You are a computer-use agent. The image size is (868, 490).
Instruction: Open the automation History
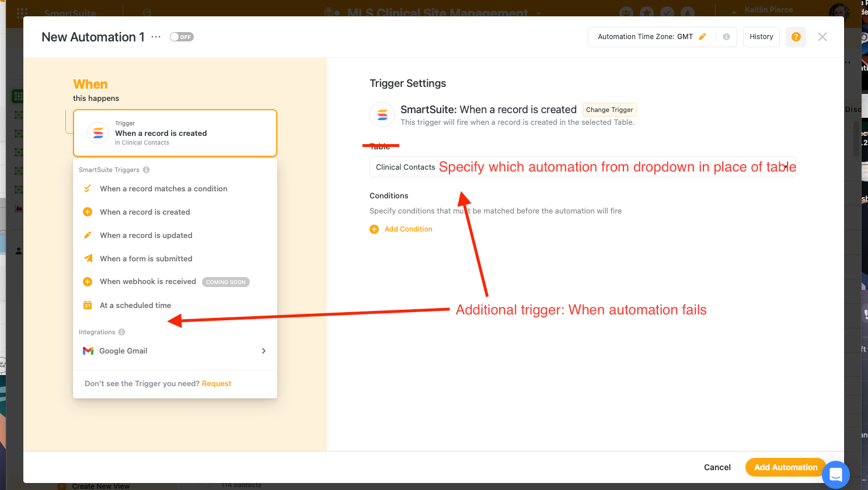761,37
